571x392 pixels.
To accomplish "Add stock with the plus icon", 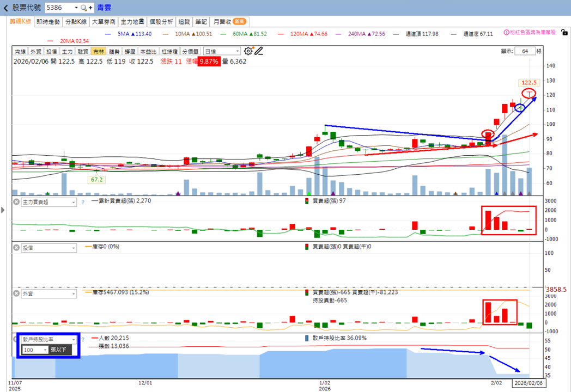I will pos(90,8).
